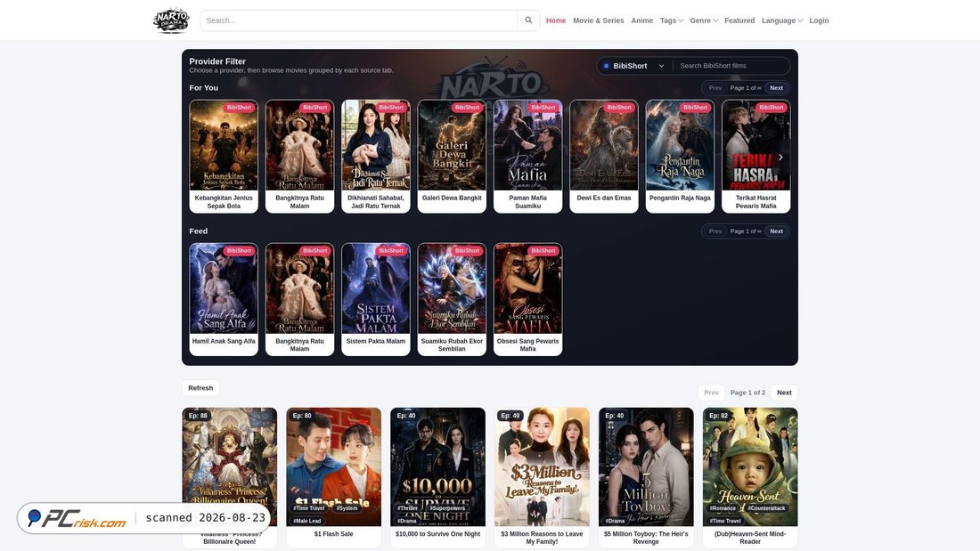The image size is (980, 551).
Task: Open Kebangkitan Jenius Sepak Bola card
Action: (224, 156)
